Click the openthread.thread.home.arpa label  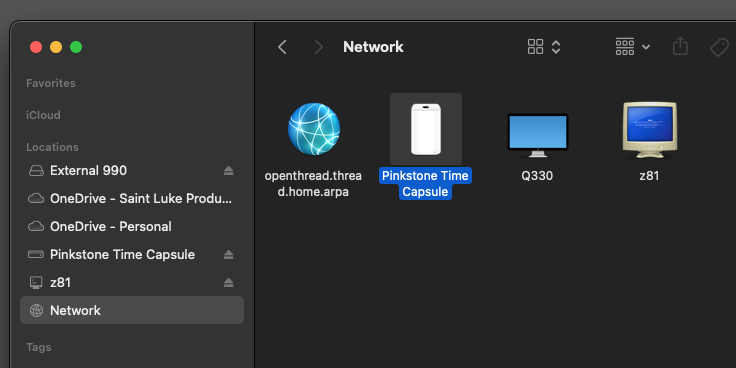[x=313, y=184]
